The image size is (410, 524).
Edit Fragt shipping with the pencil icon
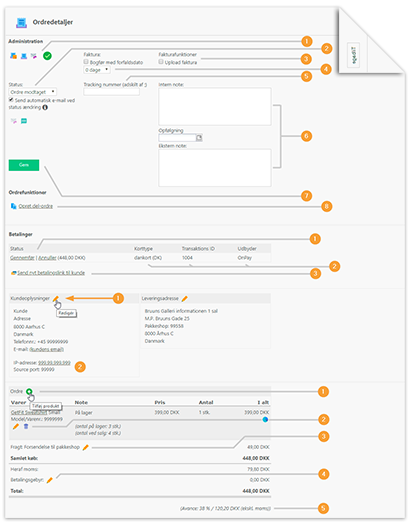point(86,447)
